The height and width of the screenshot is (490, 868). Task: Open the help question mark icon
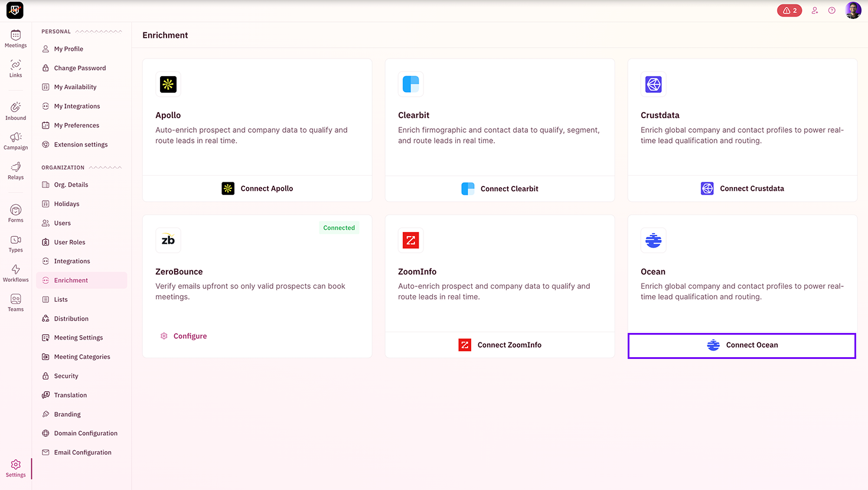[831, 10]
